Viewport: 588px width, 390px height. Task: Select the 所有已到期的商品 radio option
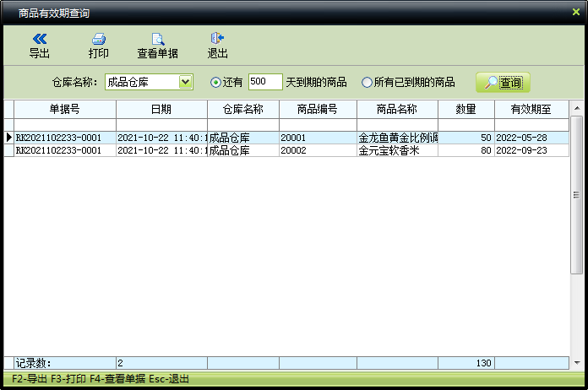click(367, 83)
